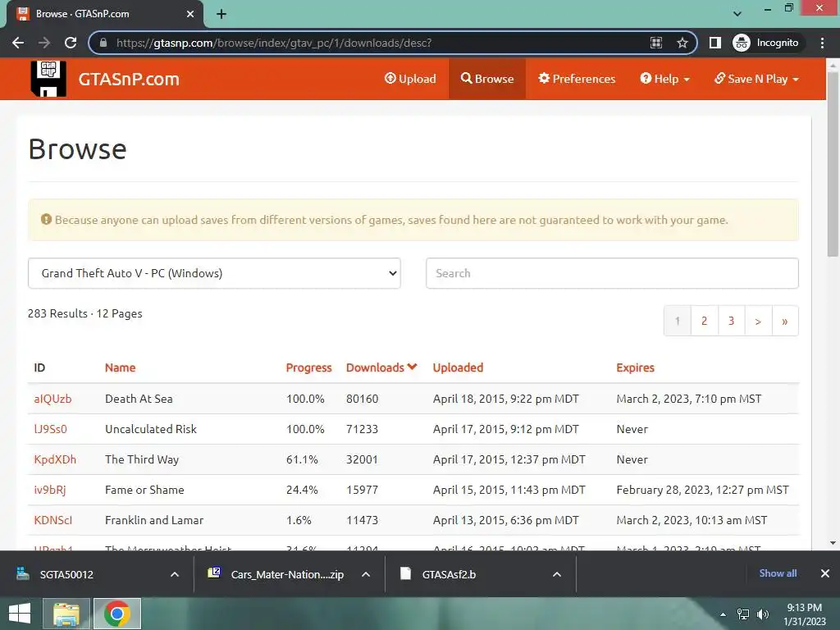
Task: Open File Explorer from taskbar
Action: 66,614
